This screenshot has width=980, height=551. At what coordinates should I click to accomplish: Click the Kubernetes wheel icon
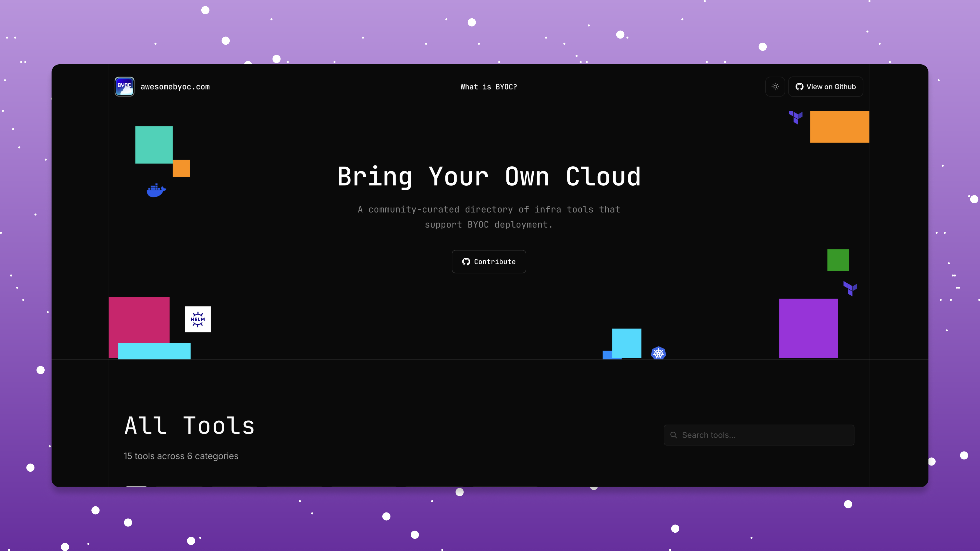(x=658, y=353)
